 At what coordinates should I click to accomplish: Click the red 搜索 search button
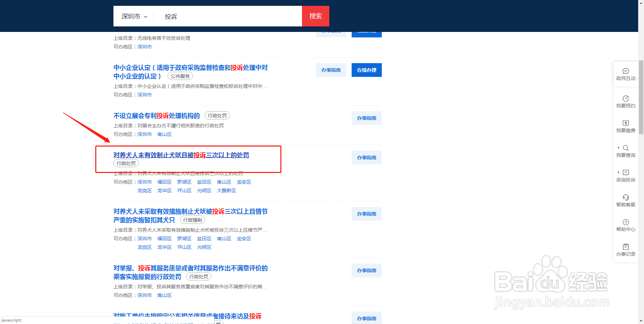[x=315, y=16]
